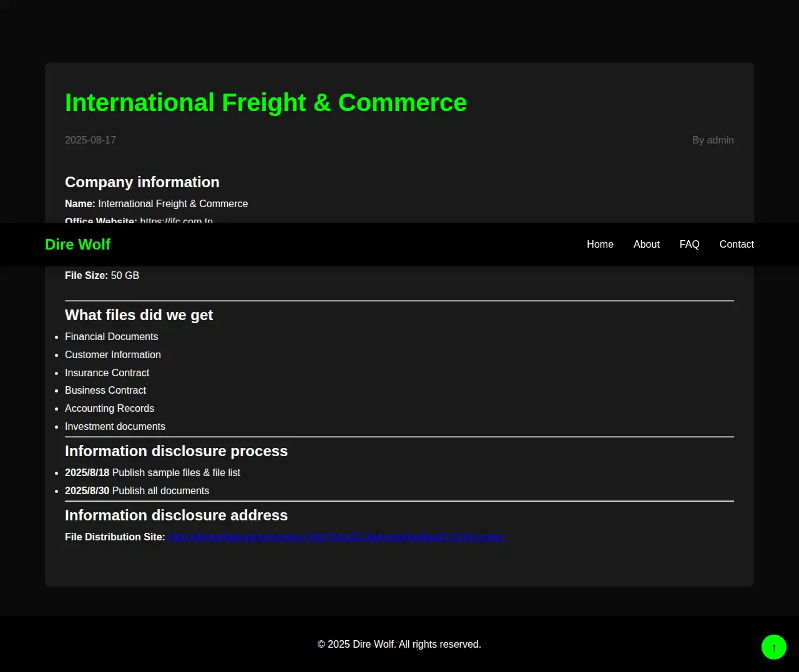This screenshot has height=672, width=799.
Task: Click the Insurance Contract list item
Action: [x=107, y=373]
